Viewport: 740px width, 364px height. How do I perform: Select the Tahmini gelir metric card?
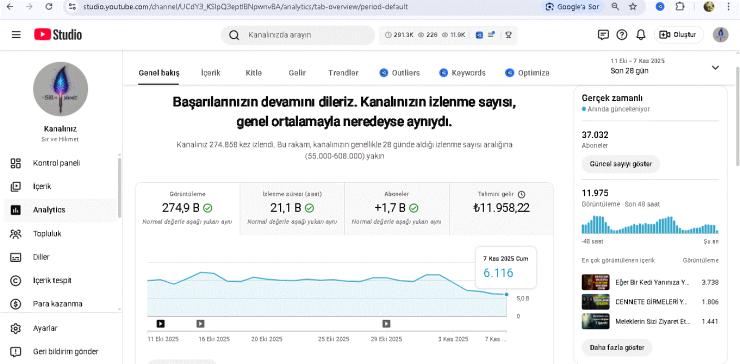coord(501,209)
